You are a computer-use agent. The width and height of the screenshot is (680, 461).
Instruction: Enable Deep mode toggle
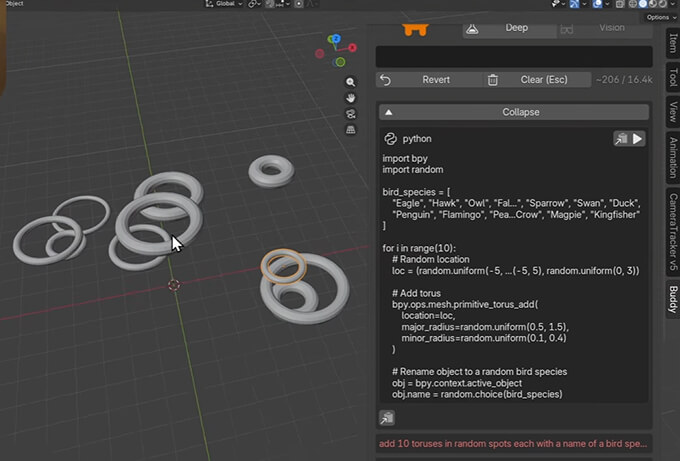516,28
